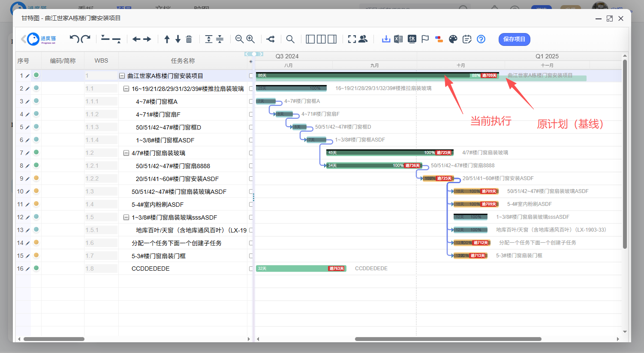Open the color palette theme icon
644x353 pixels.
(x=453, y=39)
